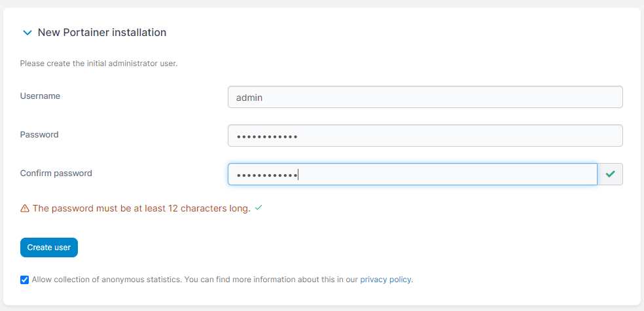Click the gray page background below the panel
This screenshot has width=644, height=311.
pos(322,308)
